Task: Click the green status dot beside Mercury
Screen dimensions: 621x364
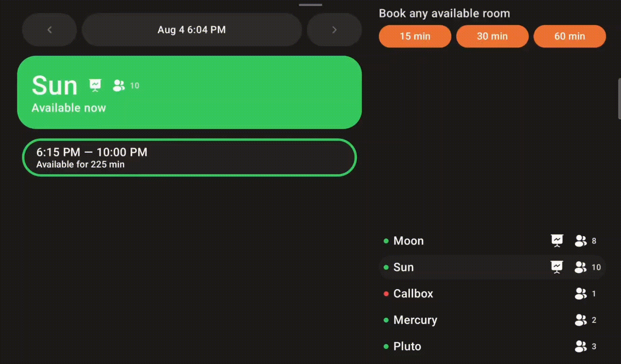Action: tap(386, 320)
